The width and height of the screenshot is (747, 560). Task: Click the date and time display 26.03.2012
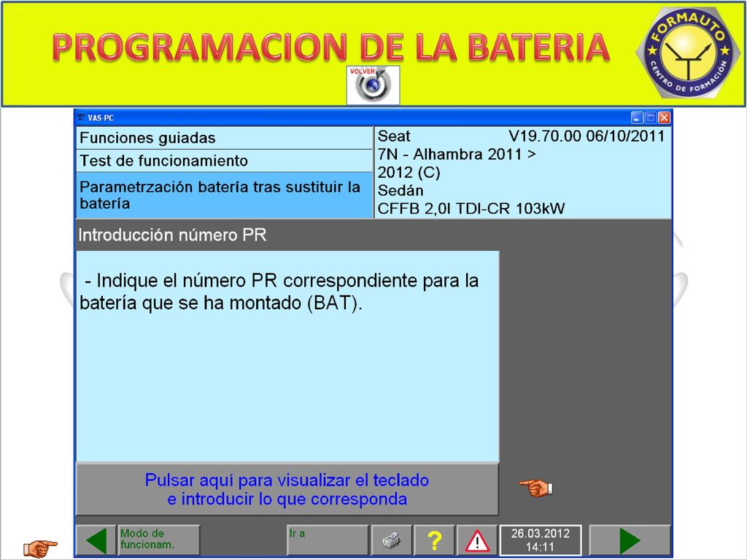coord(541,540)
